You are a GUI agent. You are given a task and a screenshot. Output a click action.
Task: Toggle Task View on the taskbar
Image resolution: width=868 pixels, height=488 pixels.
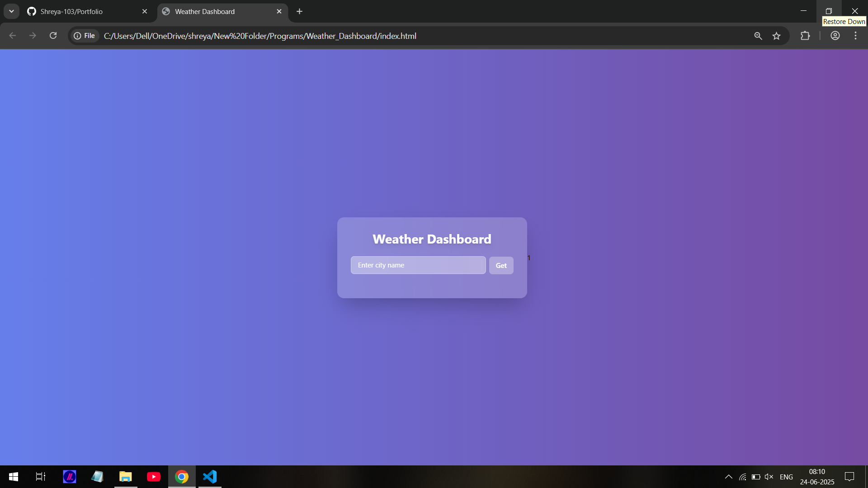click(40, 477)
